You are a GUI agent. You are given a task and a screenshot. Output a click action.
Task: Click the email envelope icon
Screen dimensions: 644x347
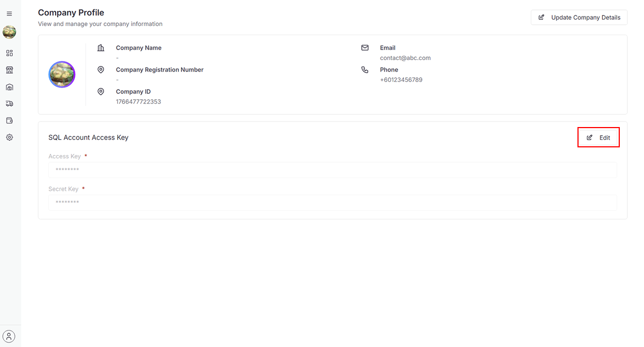[365, 48]
